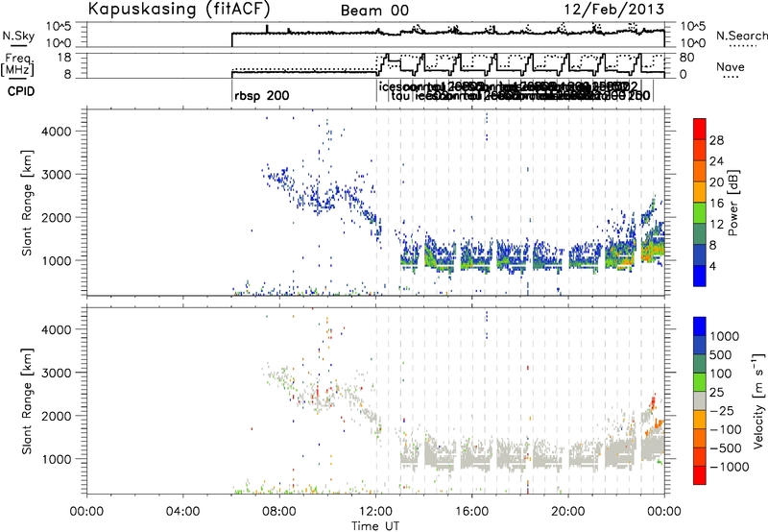Select the "CPID" row label
The height and width of the screenshot is (532, 768).
click(21, 91)
